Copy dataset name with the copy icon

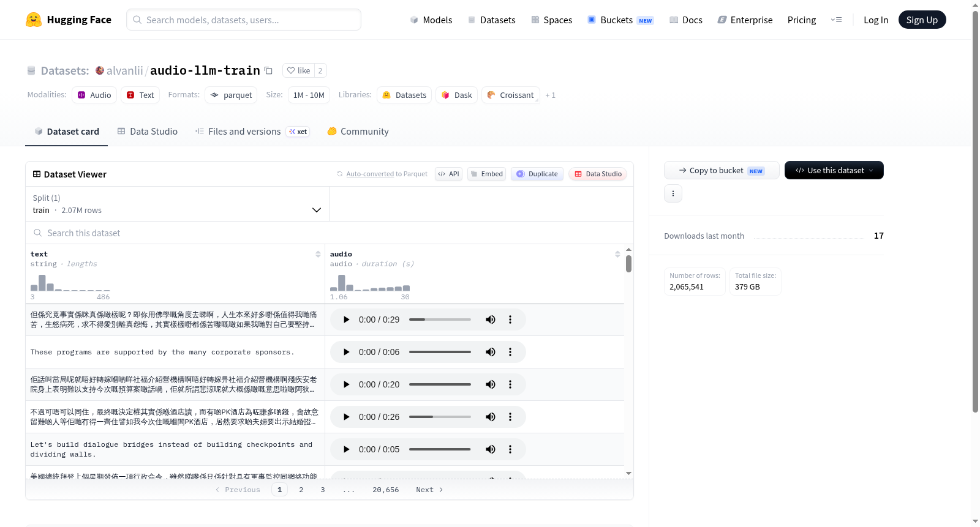pos(268,70)
